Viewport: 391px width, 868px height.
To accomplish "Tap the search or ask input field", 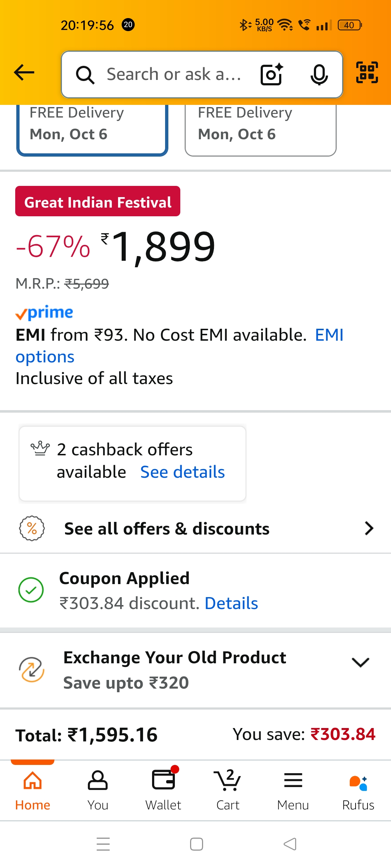I will pos(174,75).
